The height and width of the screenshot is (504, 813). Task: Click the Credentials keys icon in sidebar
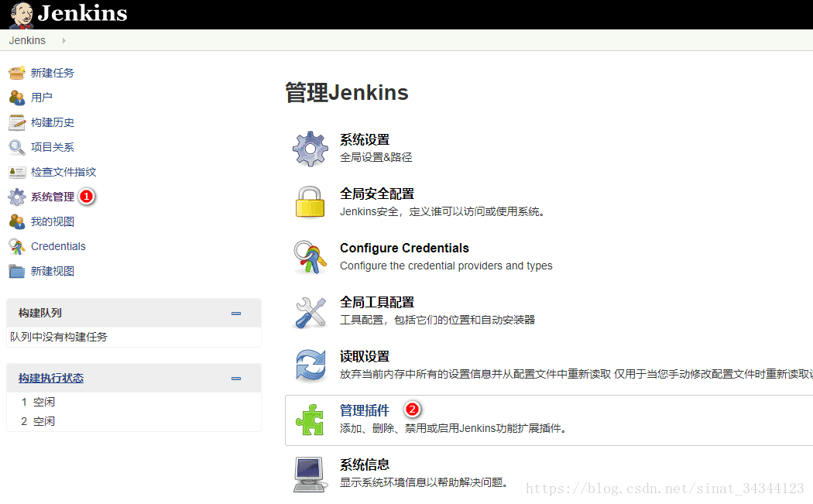pos(16,247)
